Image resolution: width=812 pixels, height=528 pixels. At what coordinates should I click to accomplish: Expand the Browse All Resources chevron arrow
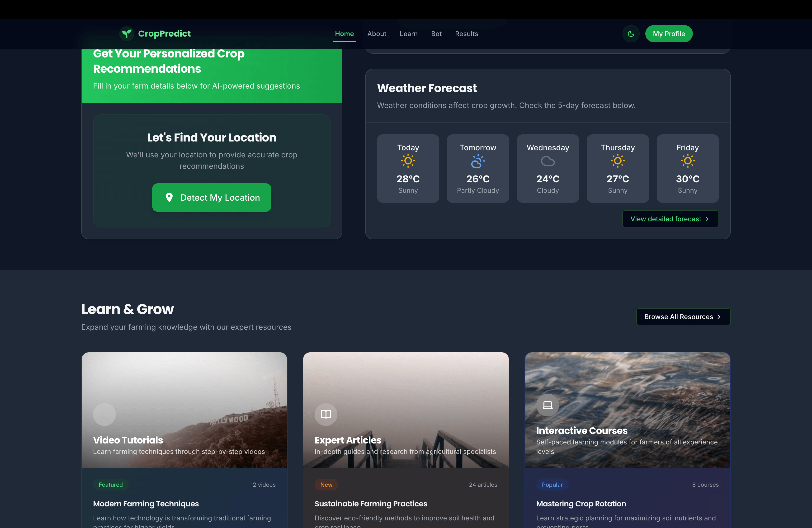(719, 316)
